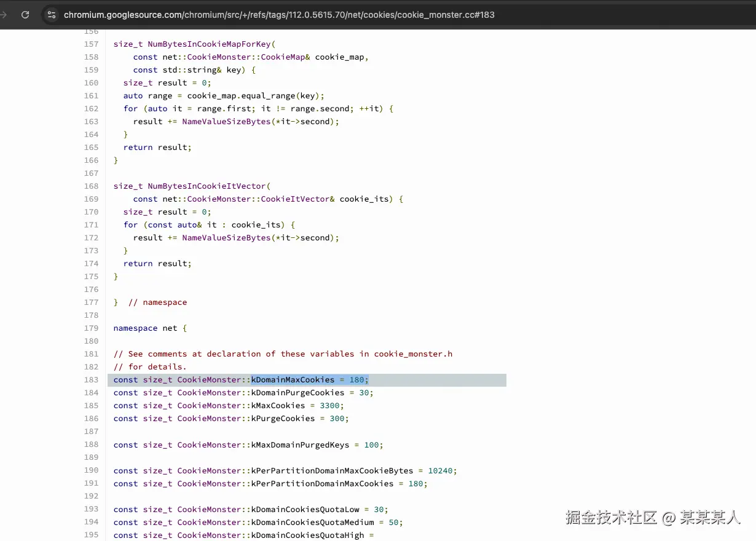Click kDomainCookiesQuotaLow identifier

(305, 510)
